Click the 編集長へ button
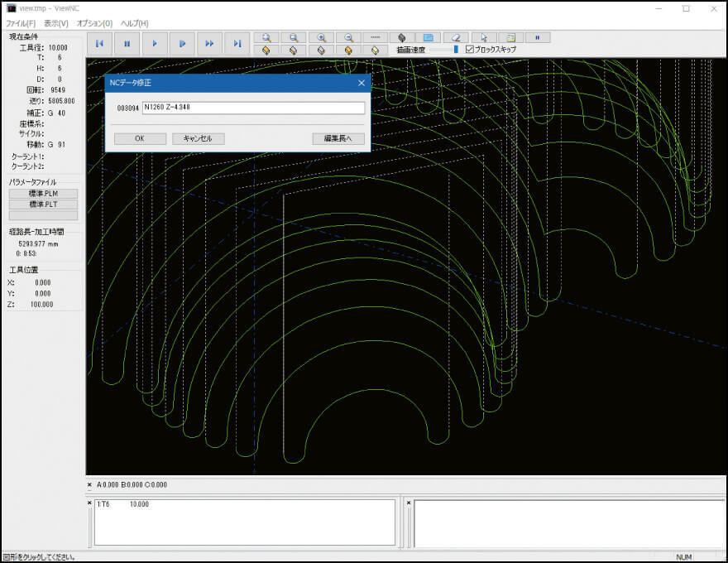 coord(338,138)
